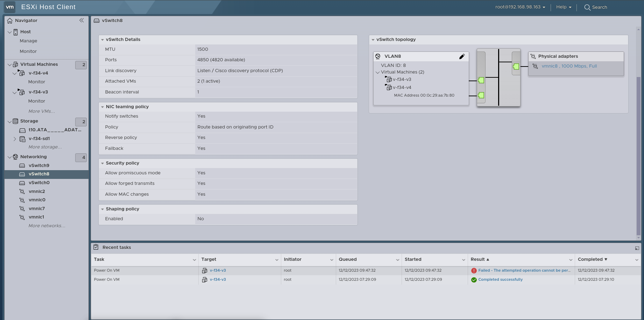Edit VLAN8 port group with pencil icon
The width and height of the screenshot is (644, 320).
[x=462, y=56]
